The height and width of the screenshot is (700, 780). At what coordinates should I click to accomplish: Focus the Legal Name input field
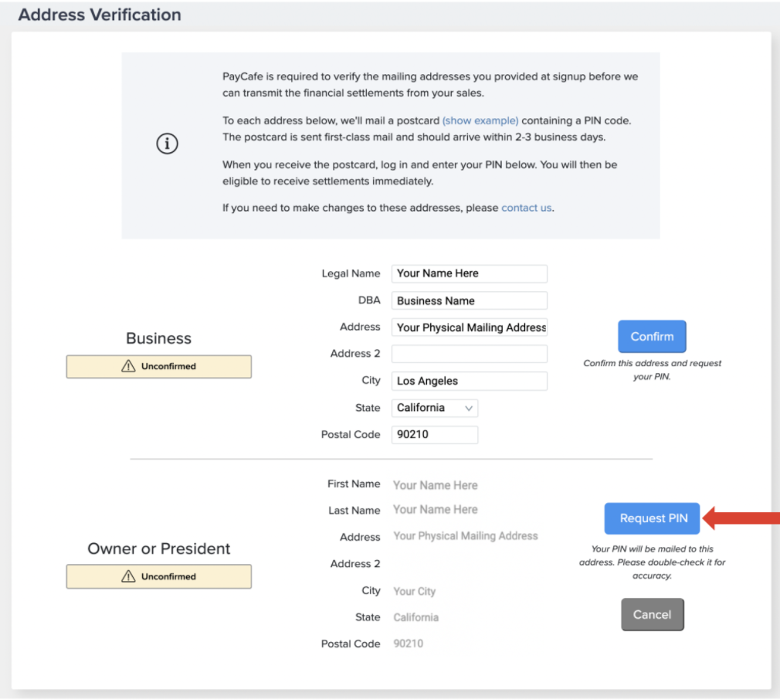click(469, 274)
